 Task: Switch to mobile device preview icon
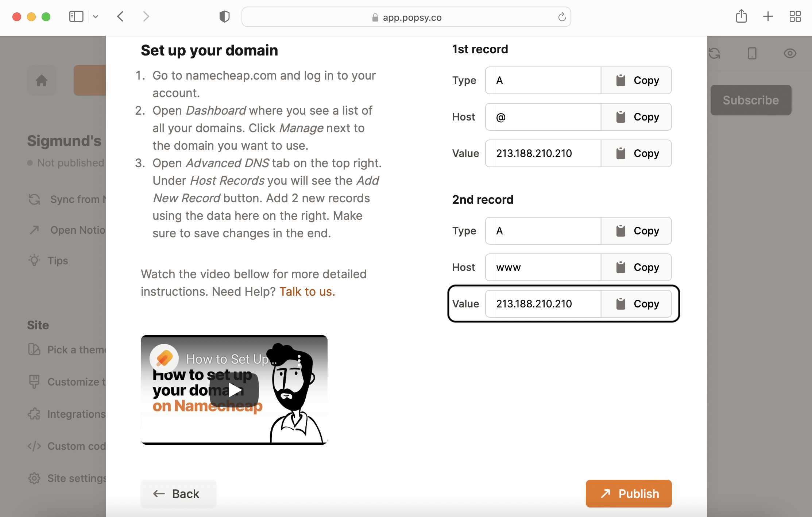pos(752,53)
